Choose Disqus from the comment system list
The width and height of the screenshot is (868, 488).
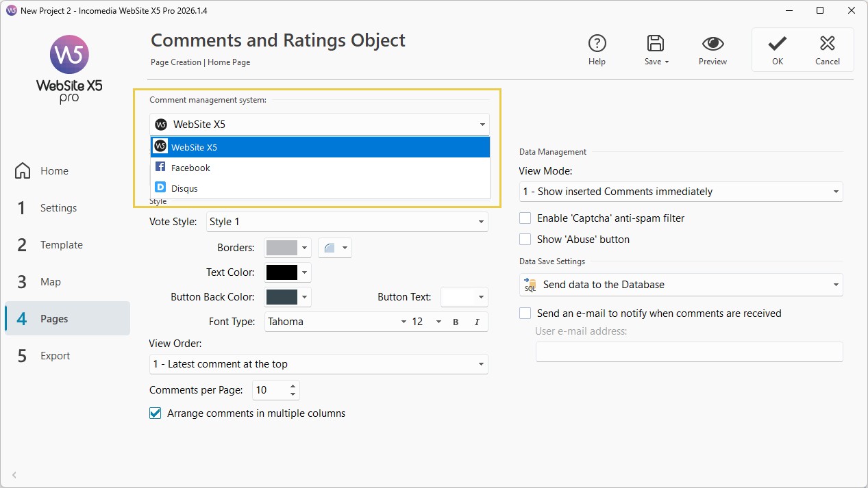tap(184, 188)
